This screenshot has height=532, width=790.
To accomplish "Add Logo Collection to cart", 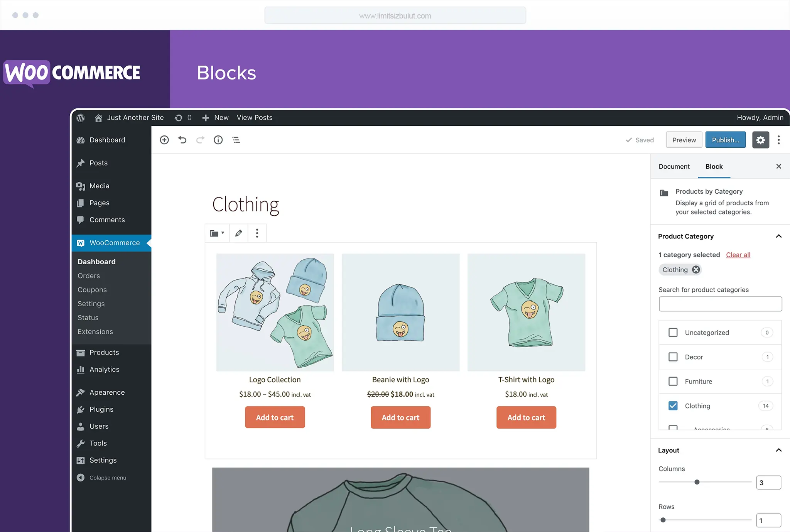I will (275, 417).
